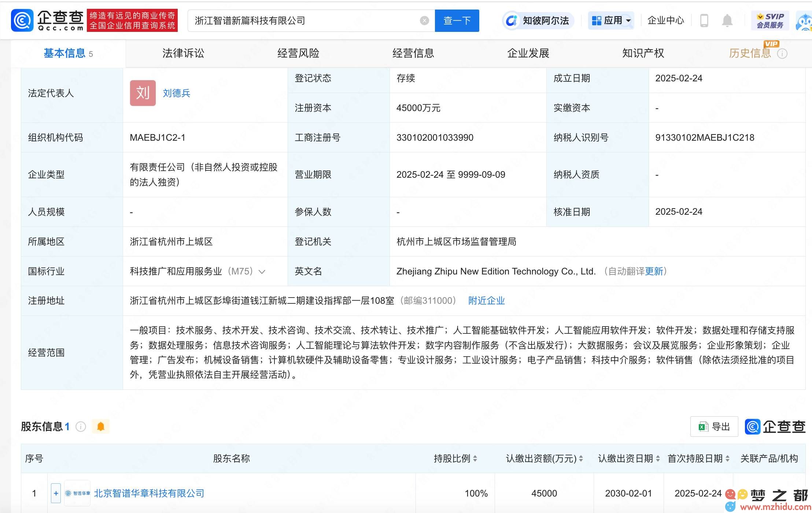The width and height of the screenshot is (812, 513).
Task: Open the user avatar at top right
Action: point(804,21)
